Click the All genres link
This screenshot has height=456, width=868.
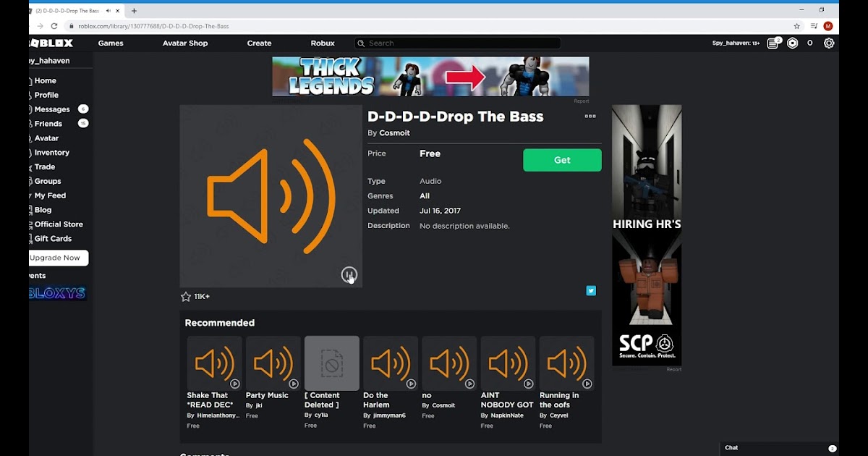[x=425, y=196]
